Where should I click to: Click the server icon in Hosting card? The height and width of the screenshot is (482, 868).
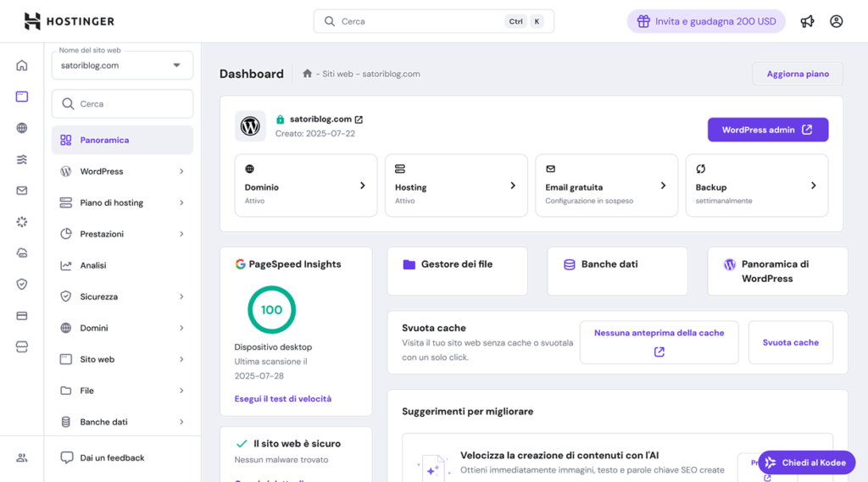click(400, 169)
